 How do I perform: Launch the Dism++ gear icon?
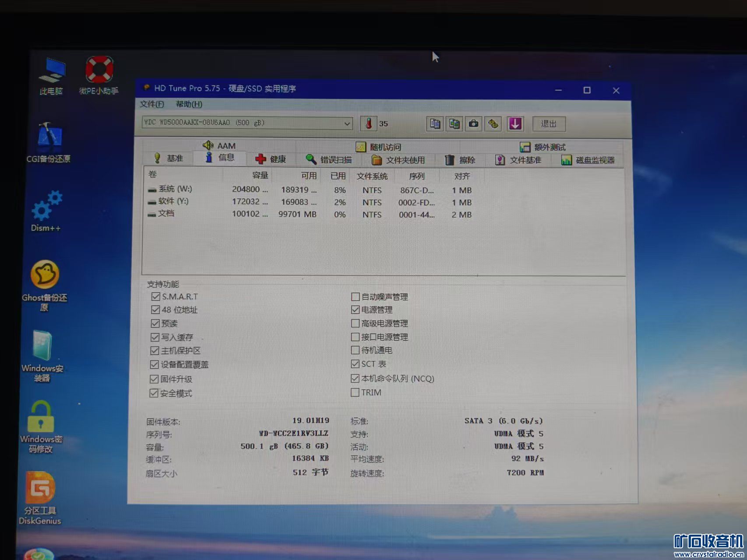pos(46,210)
